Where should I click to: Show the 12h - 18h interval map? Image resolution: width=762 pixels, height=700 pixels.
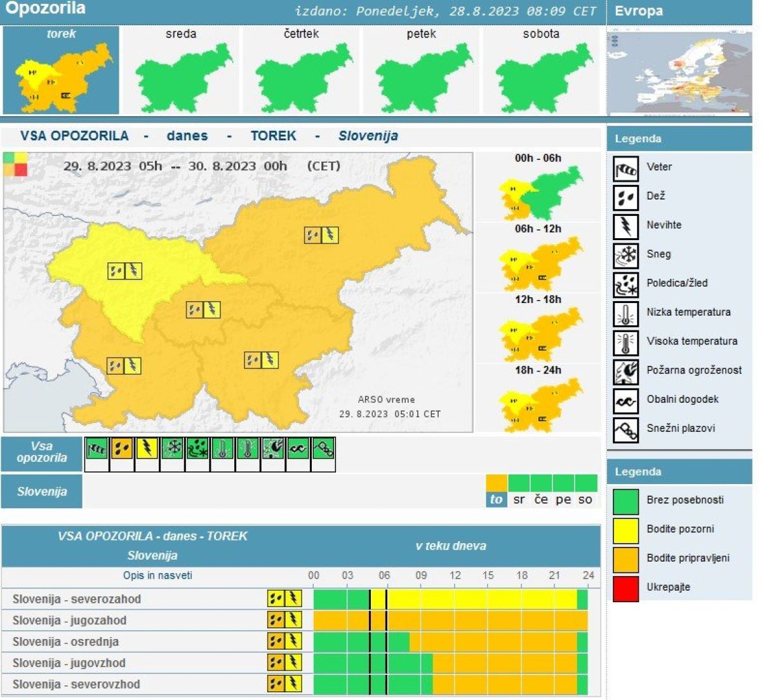click(538, 328)
